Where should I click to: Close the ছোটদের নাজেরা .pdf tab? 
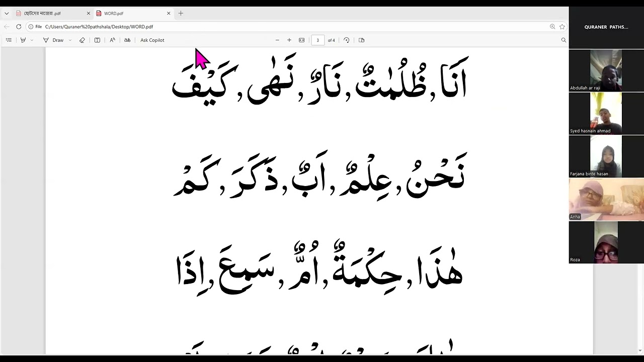89,14
